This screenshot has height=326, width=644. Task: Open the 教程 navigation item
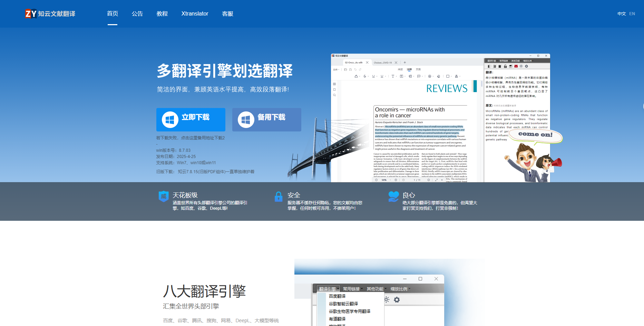point(162,14)
